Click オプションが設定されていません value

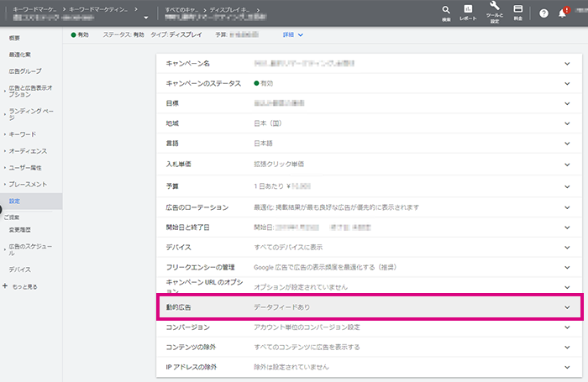(301, 287)
